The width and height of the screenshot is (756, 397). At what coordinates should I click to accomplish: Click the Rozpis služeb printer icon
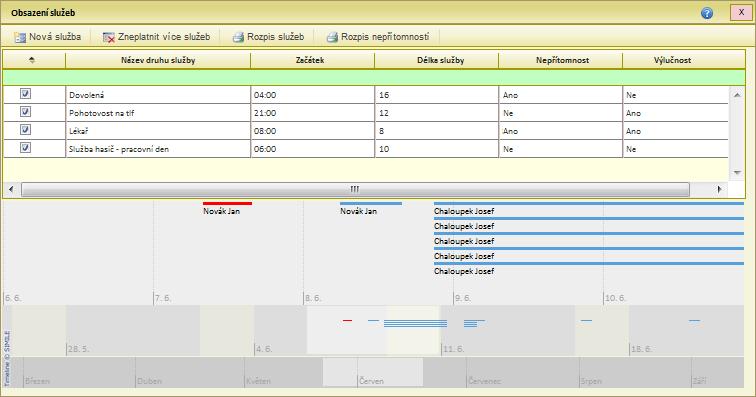click(x=238, y=37)
